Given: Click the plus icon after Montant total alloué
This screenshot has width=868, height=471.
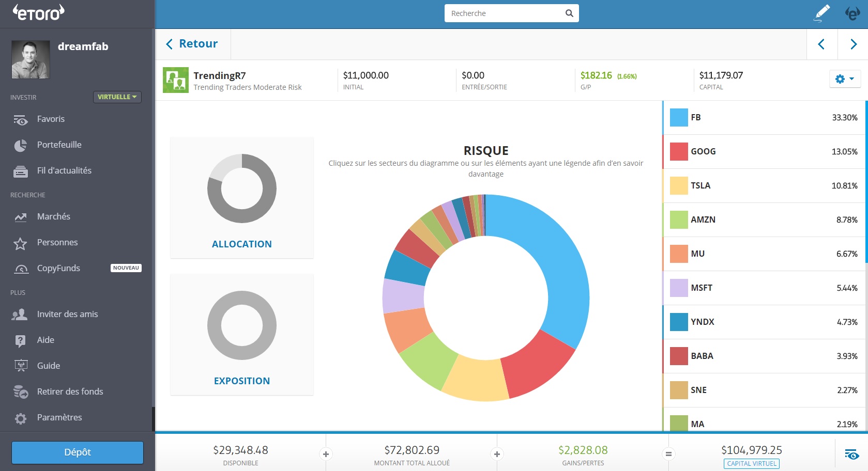Looking at the screenshot, I should pos(497,454).
